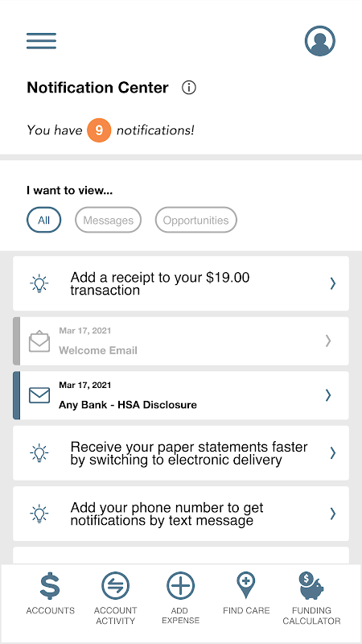Expand Any Bank HSA Disclosure chevron

point(328,395)
